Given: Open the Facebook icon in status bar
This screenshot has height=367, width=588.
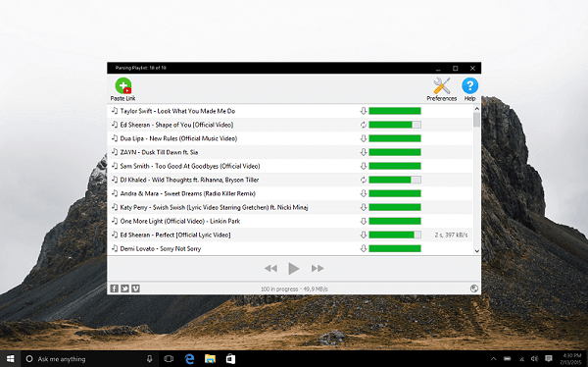Looking at the screenshot, I should click(x=115, y=288).
